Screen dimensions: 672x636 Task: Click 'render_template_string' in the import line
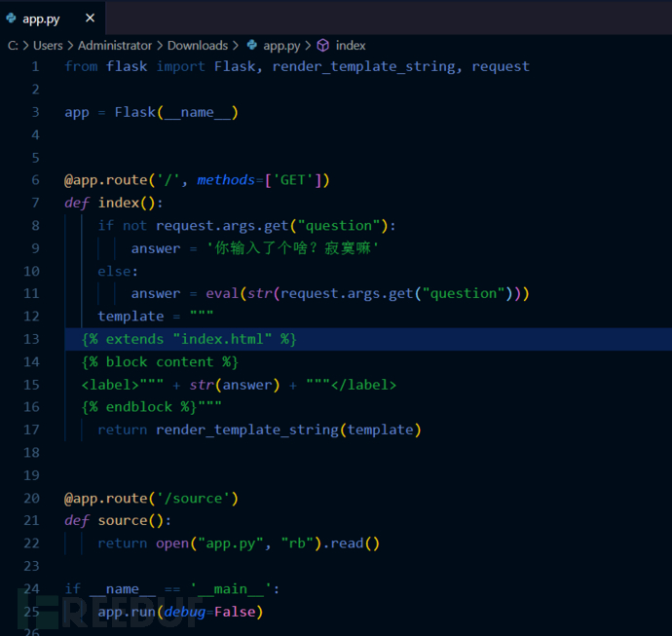(x=364, y=66)
